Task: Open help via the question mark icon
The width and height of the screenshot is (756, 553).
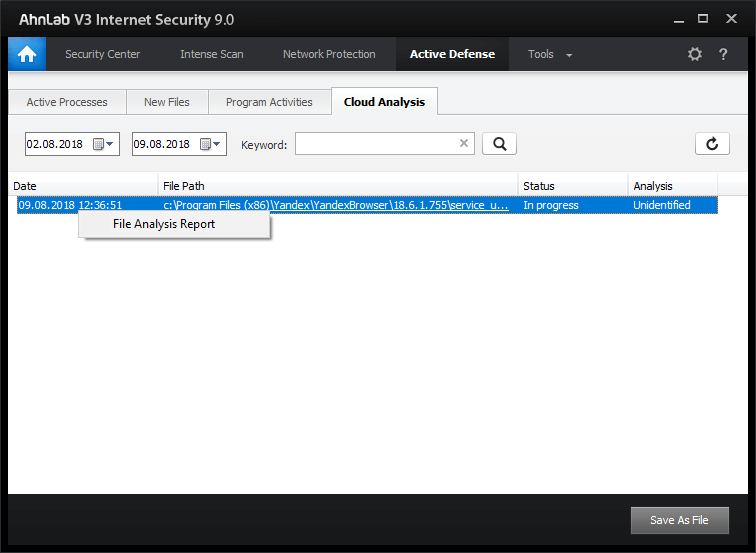Action: click(723, 54)
